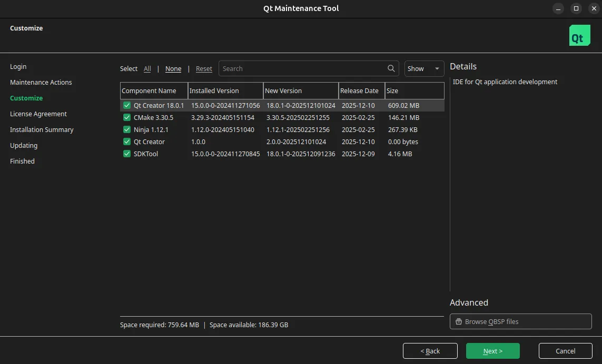Open the Login step in the sidebar
This screenshot has height=364, width=602.
(x=18, y=66)
